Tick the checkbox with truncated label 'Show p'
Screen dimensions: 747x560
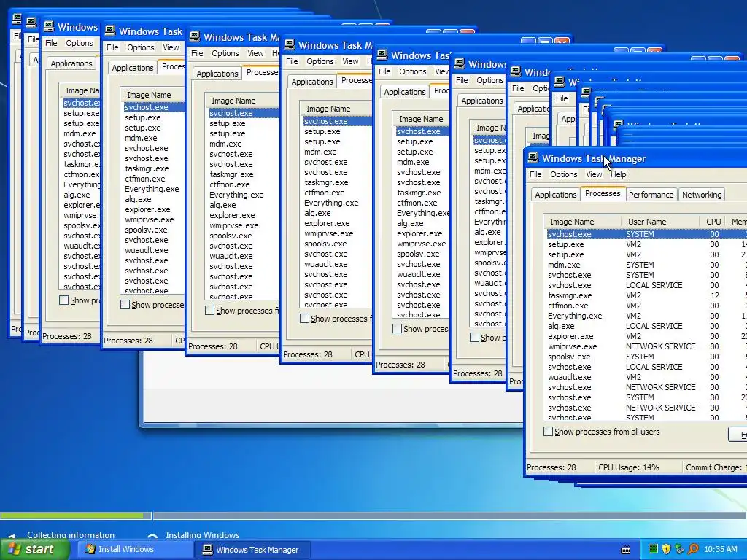tap(474, 337)
